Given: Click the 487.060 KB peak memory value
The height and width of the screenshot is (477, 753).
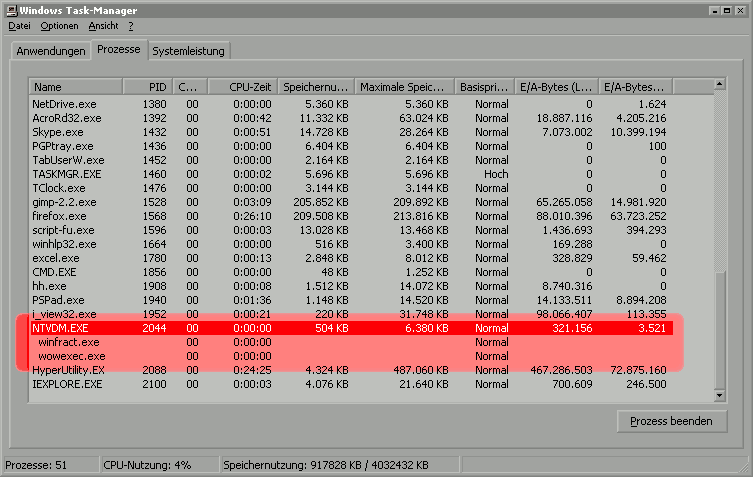Looking at the screenshot, I should pyautogui.click(x=421, y=370).
